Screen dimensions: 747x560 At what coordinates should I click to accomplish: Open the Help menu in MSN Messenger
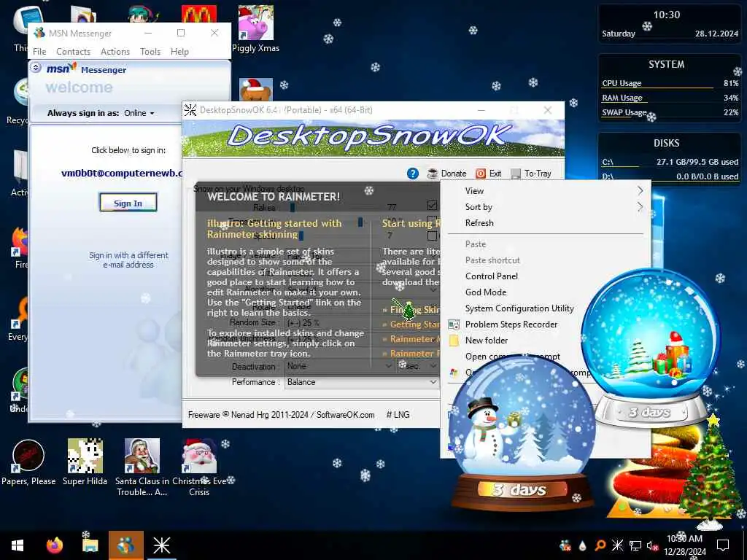[179, 52]
